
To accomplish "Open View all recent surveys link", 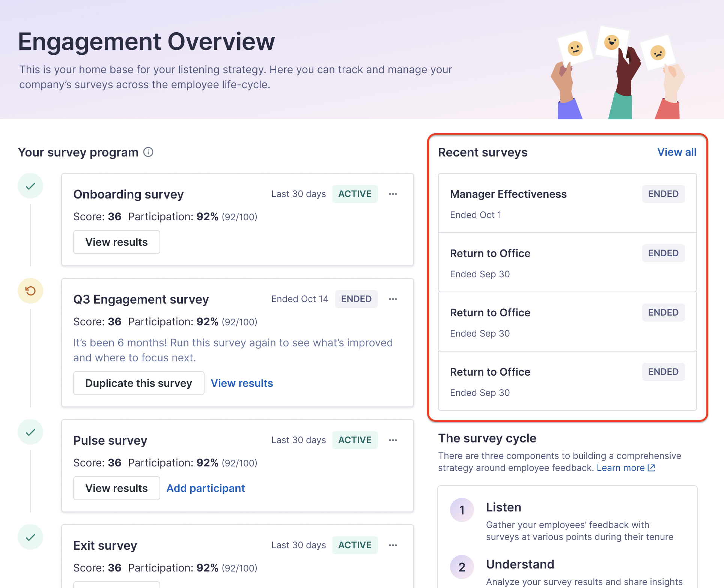I will pos(677,152).
